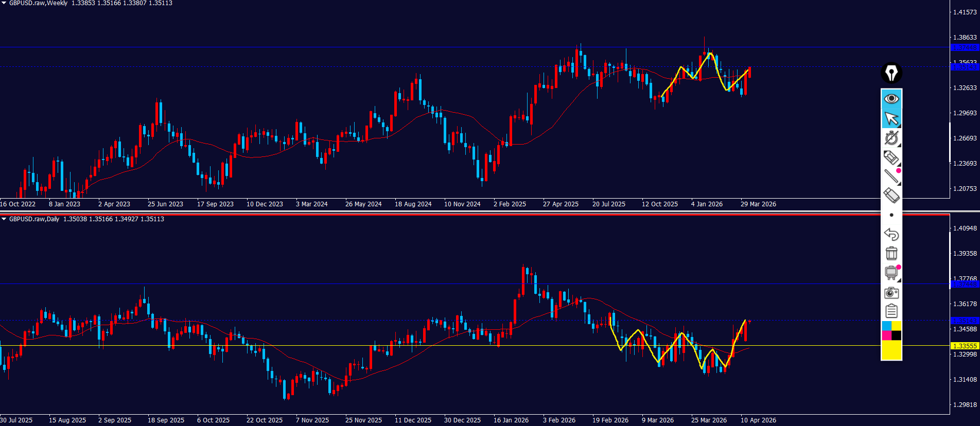Image resolution: width=980 pixels, height=426 pixels.
Task: Choose the cyan color swatch
Action: click(886, 326)
